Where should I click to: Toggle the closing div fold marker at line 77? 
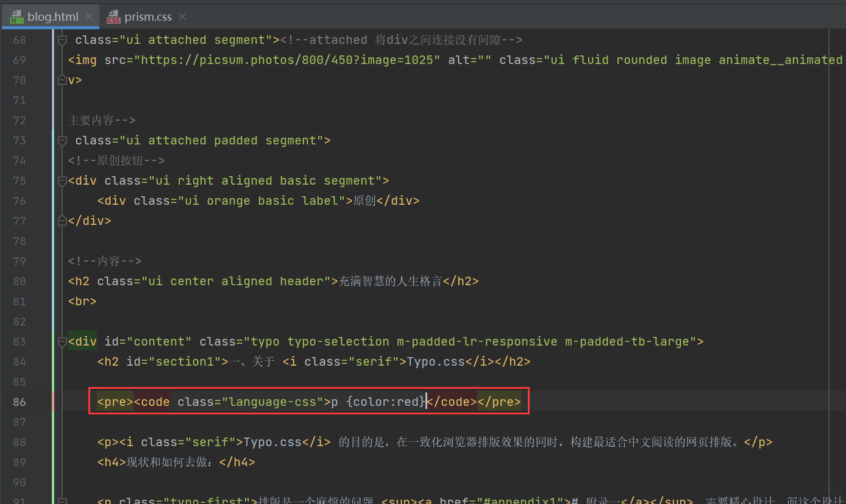tap(62, 221)
